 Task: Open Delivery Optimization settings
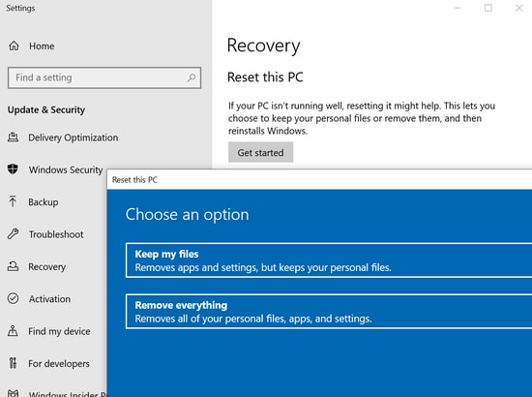[74, 137]
